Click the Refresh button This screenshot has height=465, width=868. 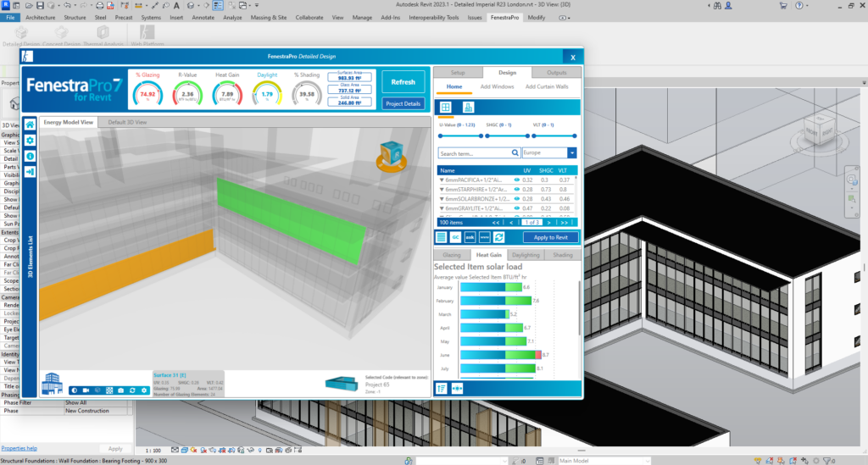click(403, 82)
